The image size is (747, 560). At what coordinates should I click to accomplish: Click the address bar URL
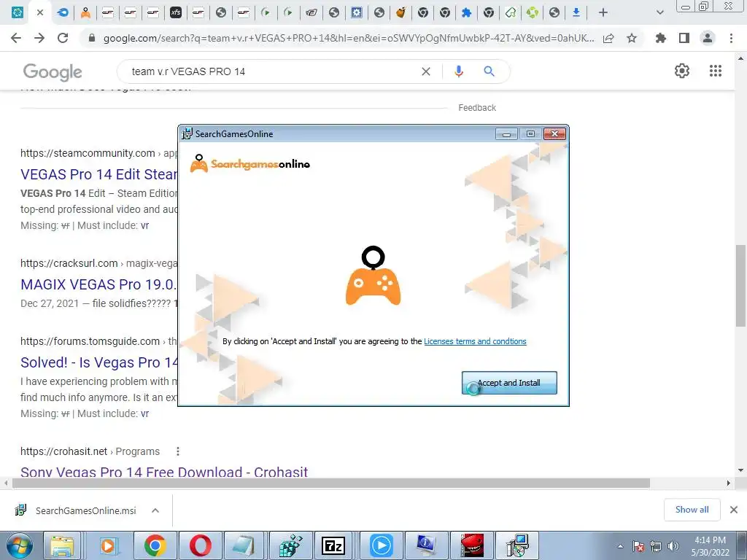pos(349,38)
